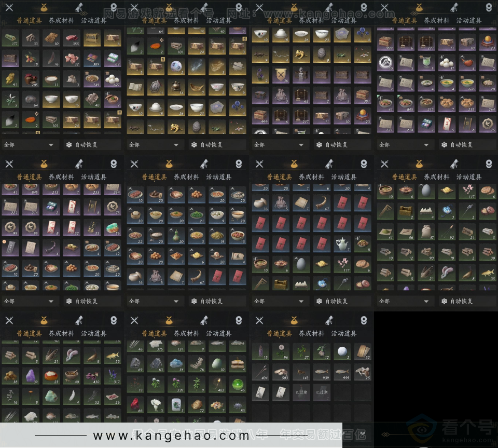Click 自动恢复 in third middle-row panel
Screen dimensions: 498x448
(x=342, y=301)
